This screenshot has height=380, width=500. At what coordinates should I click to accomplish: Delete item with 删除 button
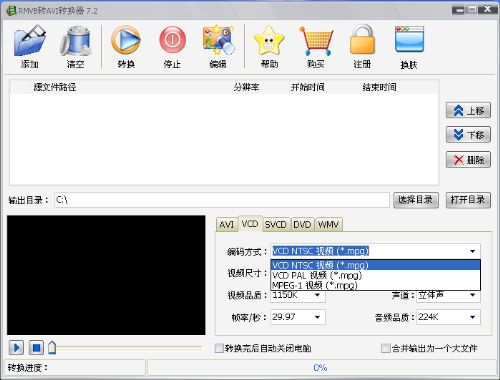(x=468, y=160)
